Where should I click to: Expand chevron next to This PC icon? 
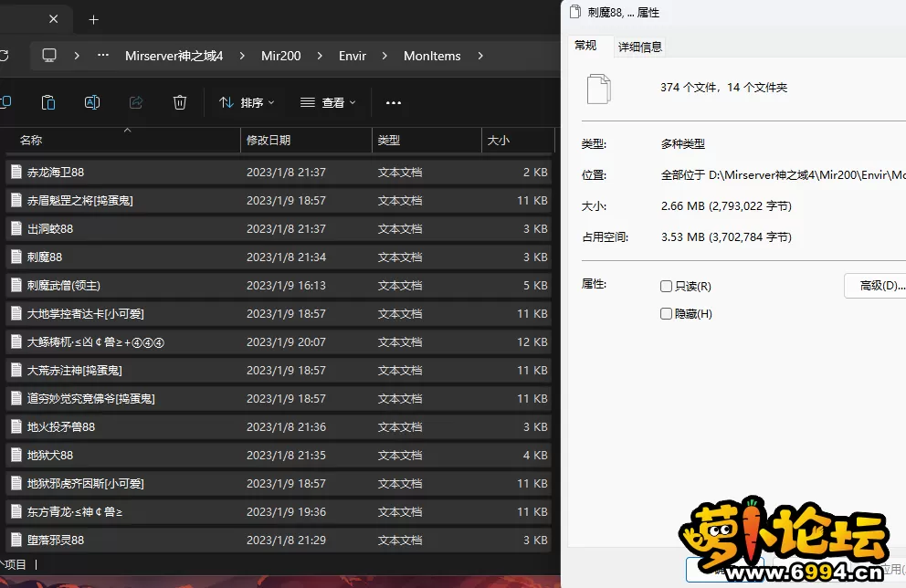pyautogui.click(x=77, y=56)
